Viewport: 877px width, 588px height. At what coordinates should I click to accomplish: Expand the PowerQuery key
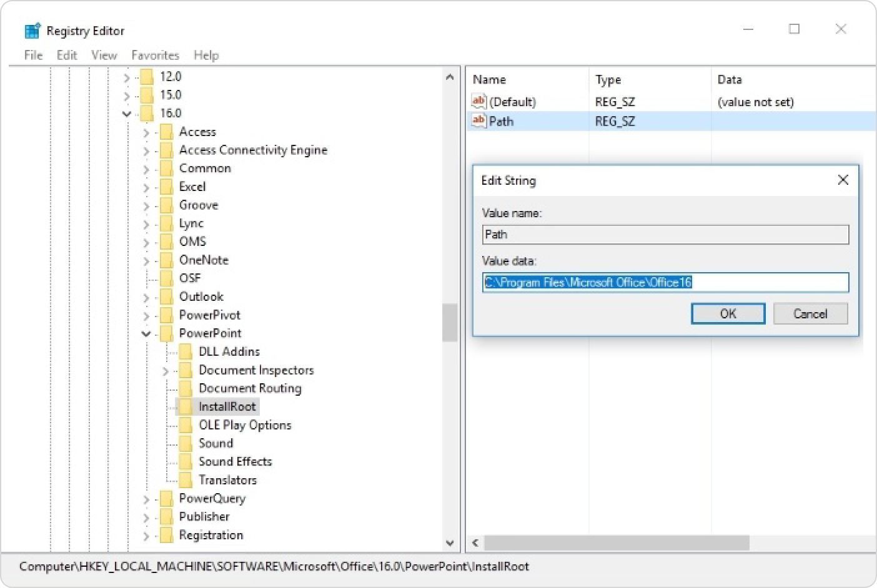tap(146, 499)
